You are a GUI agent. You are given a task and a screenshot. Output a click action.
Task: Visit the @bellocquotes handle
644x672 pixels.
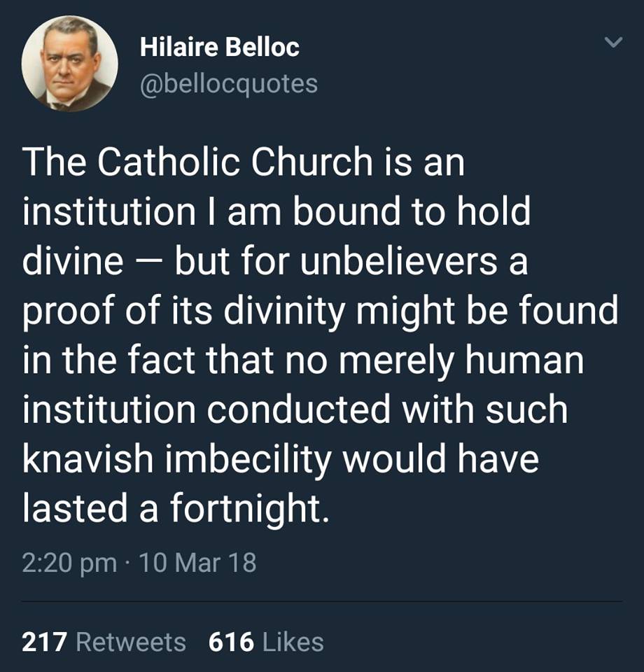click(228, 84)
